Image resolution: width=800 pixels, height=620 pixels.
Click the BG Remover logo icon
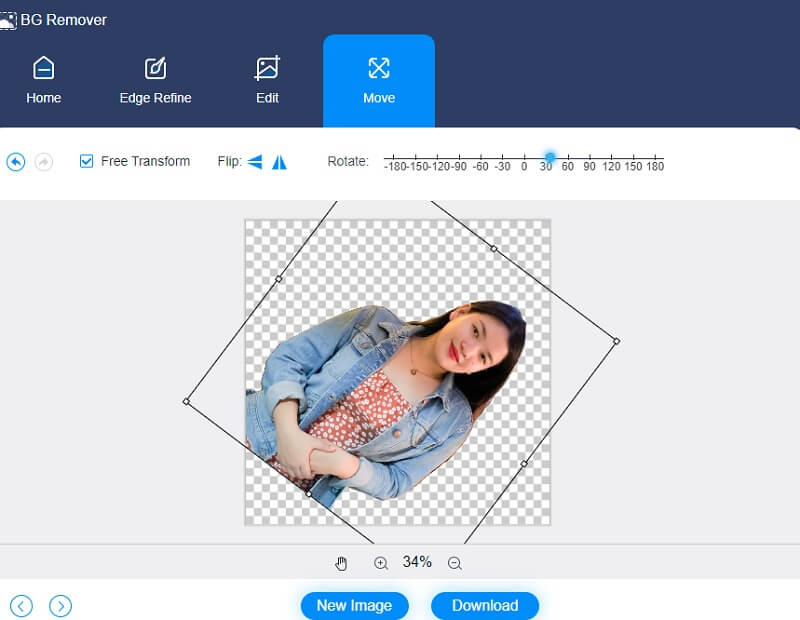pos(8,20)
